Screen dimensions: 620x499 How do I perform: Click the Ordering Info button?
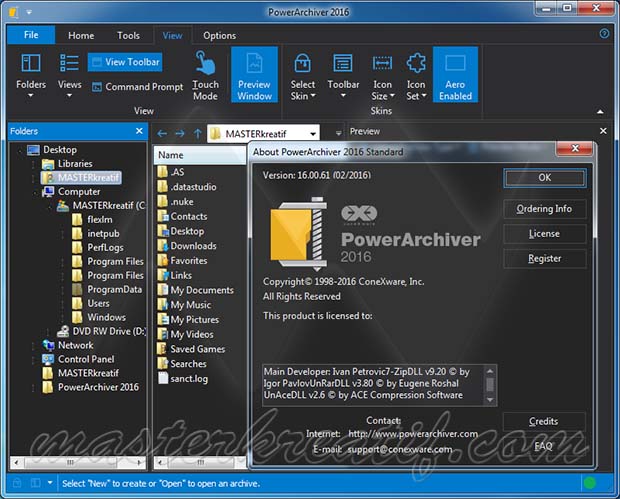coord(544,209)
